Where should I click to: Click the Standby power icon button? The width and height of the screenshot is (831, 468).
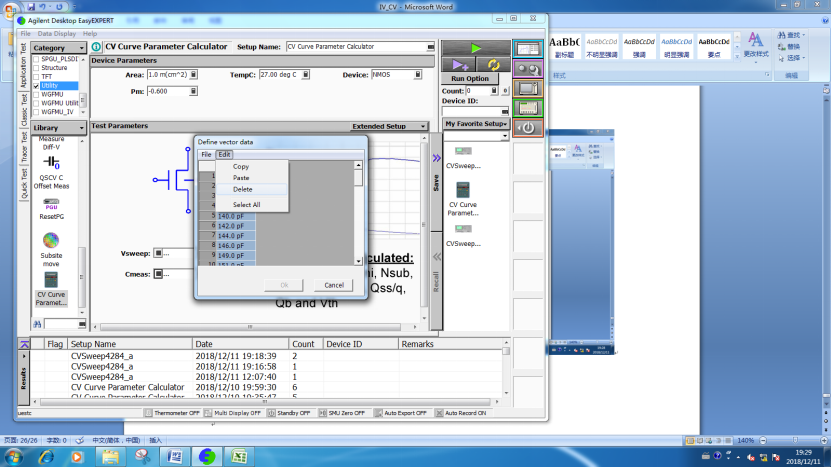point(528,128)
